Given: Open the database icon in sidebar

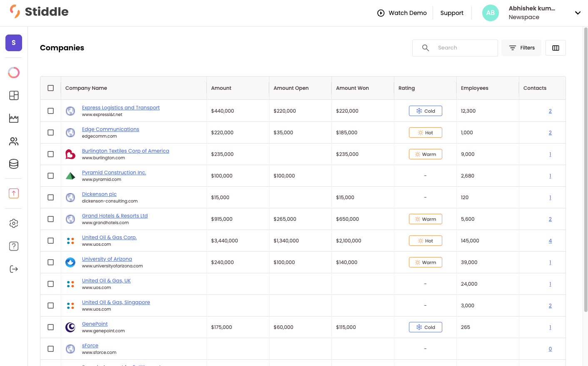Looking at the screenshot, I should point(14,164).
